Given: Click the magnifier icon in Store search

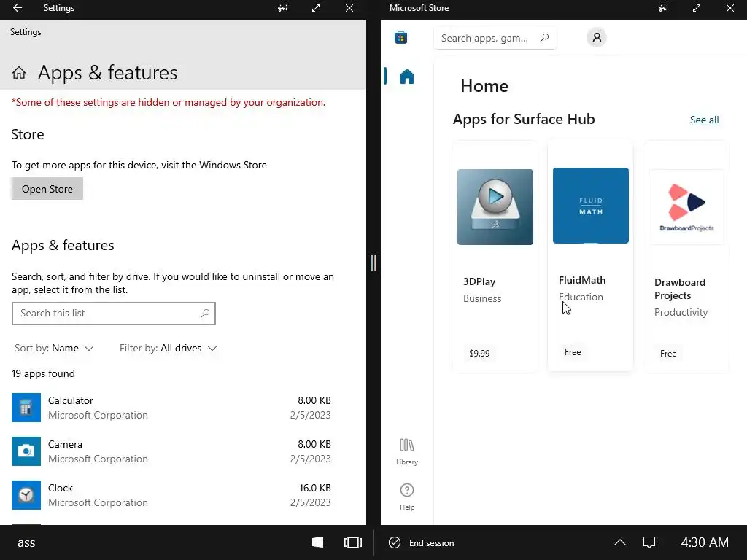Looking at the screenshot, I should pos(544,38).
